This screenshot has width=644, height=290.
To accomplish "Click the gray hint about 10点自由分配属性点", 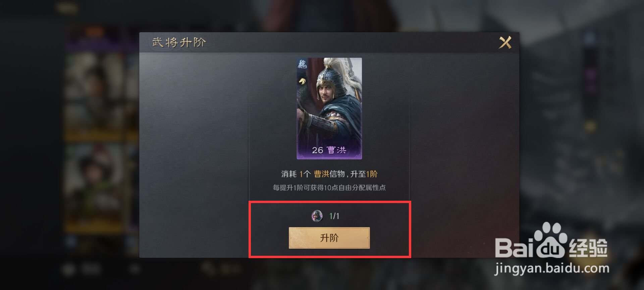I will coord(329,188).
